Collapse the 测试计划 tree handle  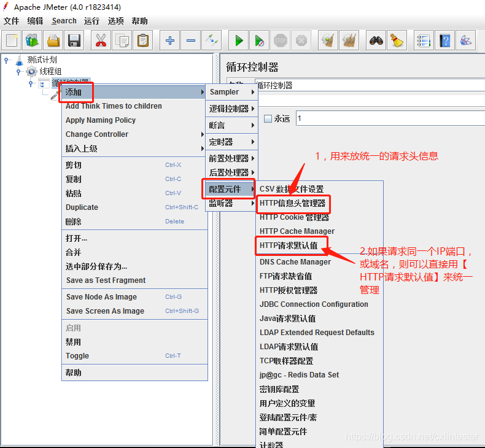(x=7, y=60)
